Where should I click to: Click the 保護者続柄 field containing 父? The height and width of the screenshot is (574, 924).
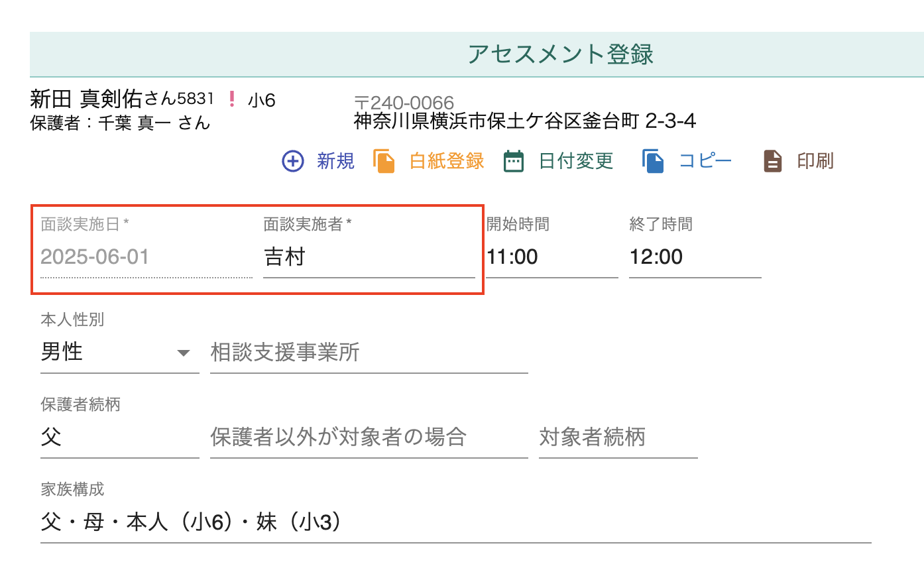click(x=119, y=437)
